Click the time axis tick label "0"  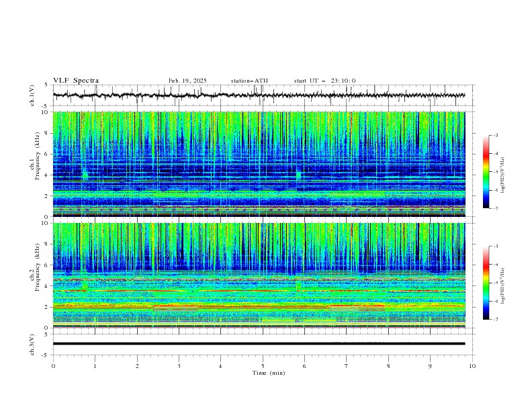pos(53,366)
